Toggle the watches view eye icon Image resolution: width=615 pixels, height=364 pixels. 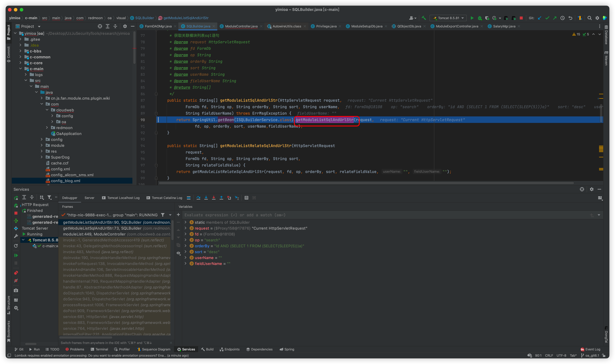tap(178, 253)
